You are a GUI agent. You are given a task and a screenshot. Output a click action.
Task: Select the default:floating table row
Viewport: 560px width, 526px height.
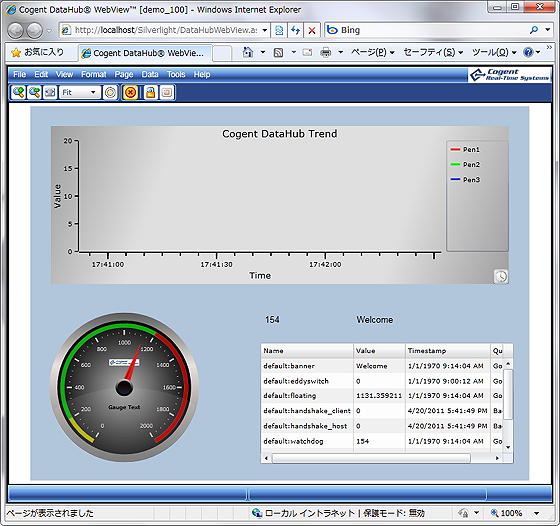pos(383,396)
